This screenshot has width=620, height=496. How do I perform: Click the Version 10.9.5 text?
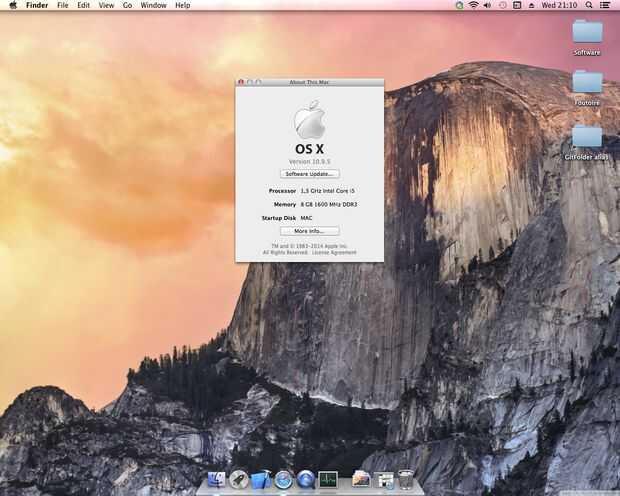[310, 161]
